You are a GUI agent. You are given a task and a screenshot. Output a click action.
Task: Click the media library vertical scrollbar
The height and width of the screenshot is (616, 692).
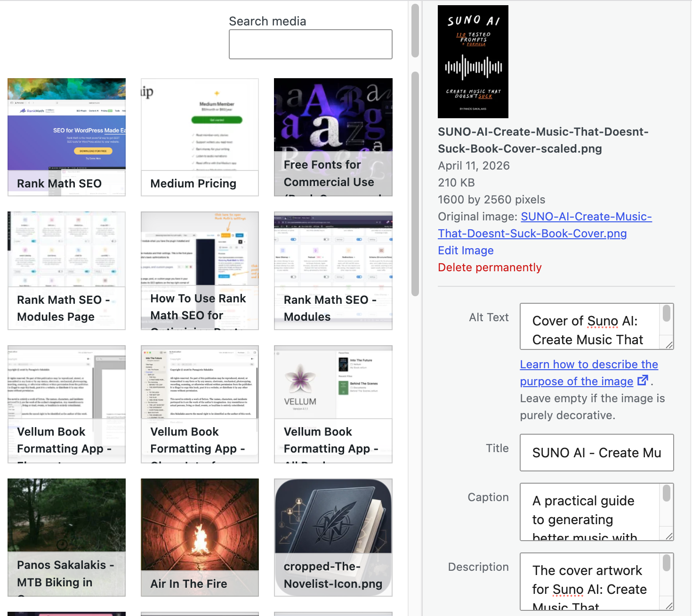tap(415, 184)
